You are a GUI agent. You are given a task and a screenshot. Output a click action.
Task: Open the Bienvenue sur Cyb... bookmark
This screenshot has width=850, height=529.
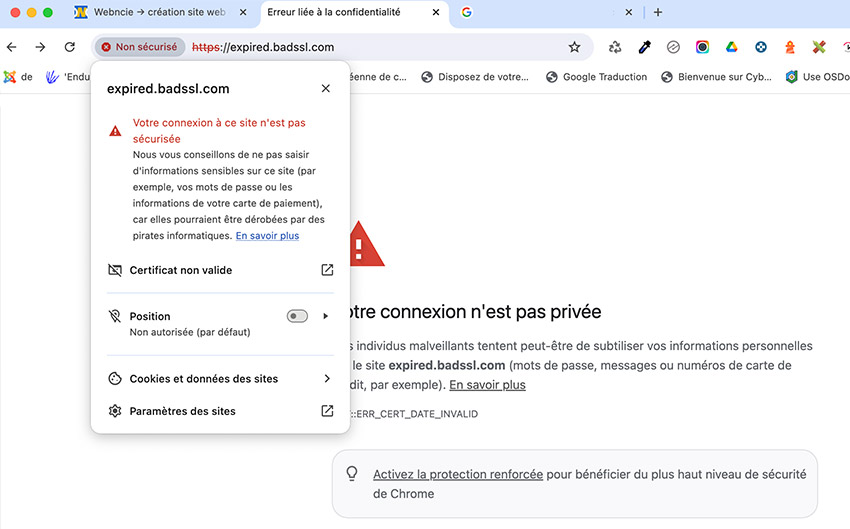click(716, 77)
